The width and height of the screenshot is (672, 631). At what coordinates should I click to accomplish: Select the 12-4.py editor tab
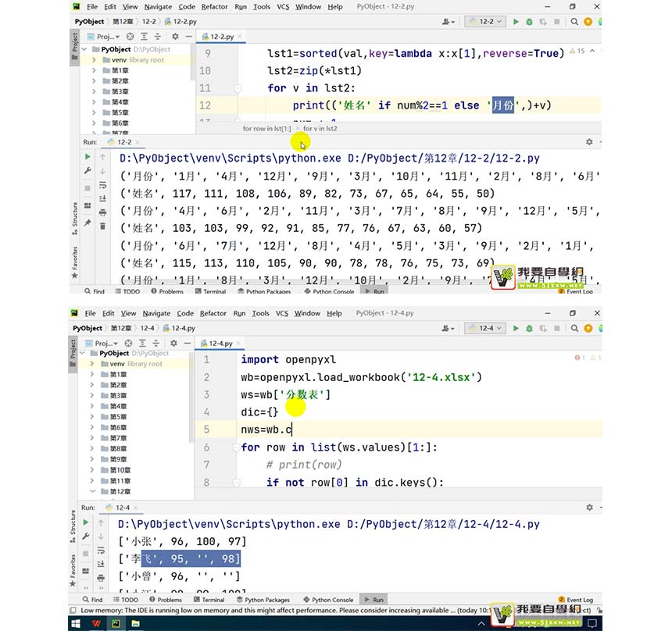(x=220, y=343)
